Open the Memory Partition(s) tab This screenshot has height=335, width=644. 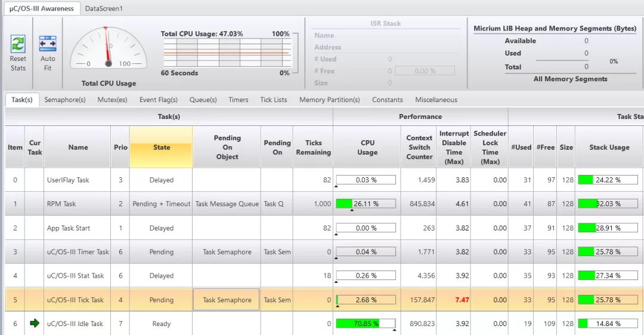click(329, 100)
